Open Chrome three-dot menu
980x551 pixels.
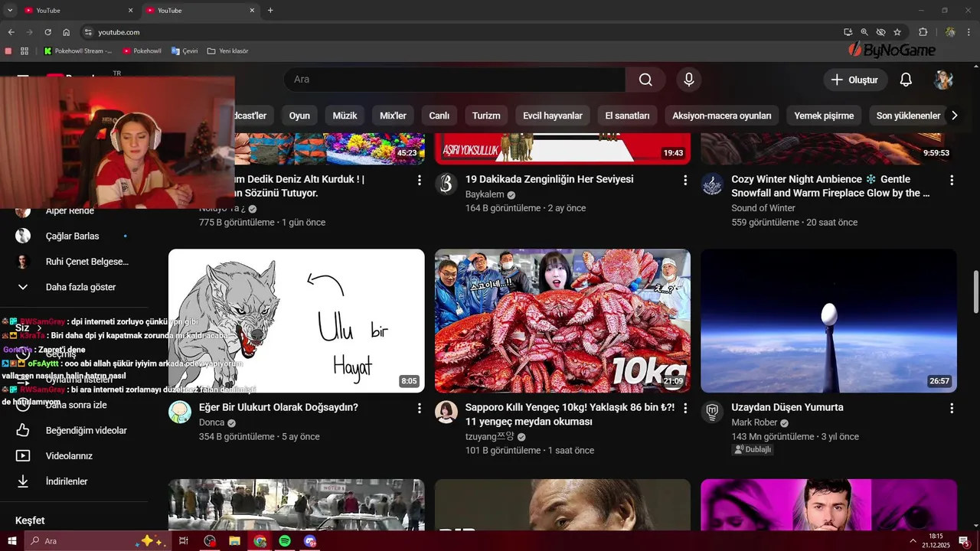969,32
